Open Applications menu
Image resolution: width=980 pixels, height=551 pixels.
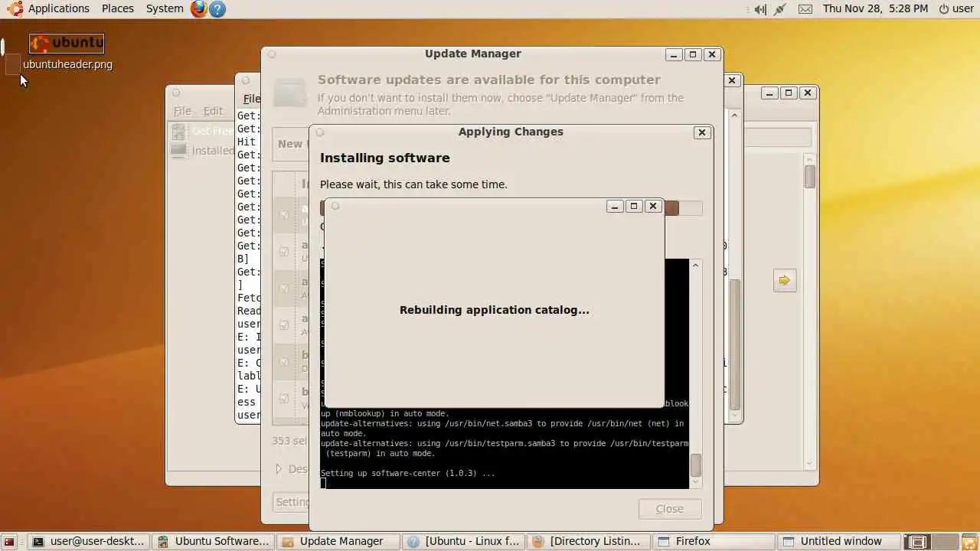point(58,8)
